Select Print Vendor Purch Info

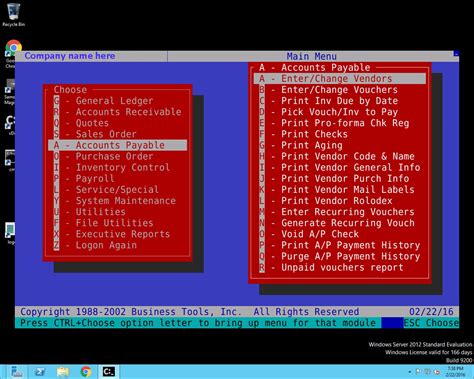[340, 179]
